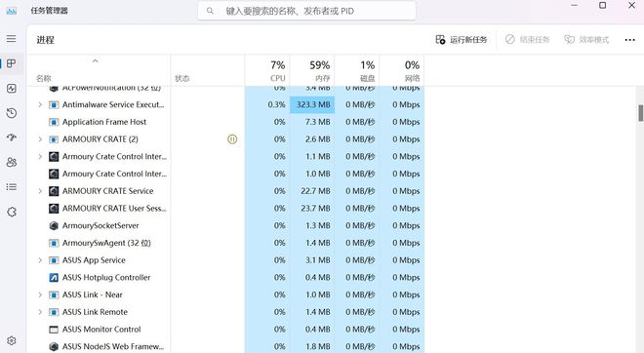Sort by the 磁盘 (Disk) column header

[357, 70]
